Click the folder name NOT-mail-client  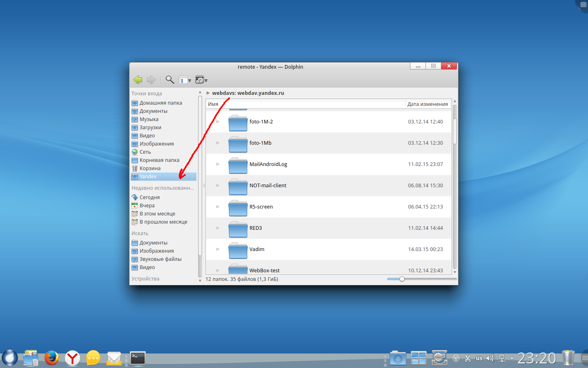click(268, 186)
